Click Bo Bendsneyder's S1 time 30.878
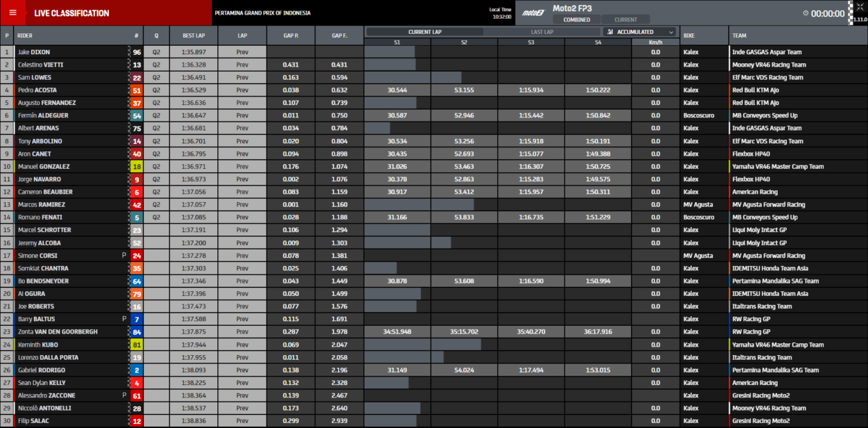Viewport: 868px width, 428px height. 397,281
